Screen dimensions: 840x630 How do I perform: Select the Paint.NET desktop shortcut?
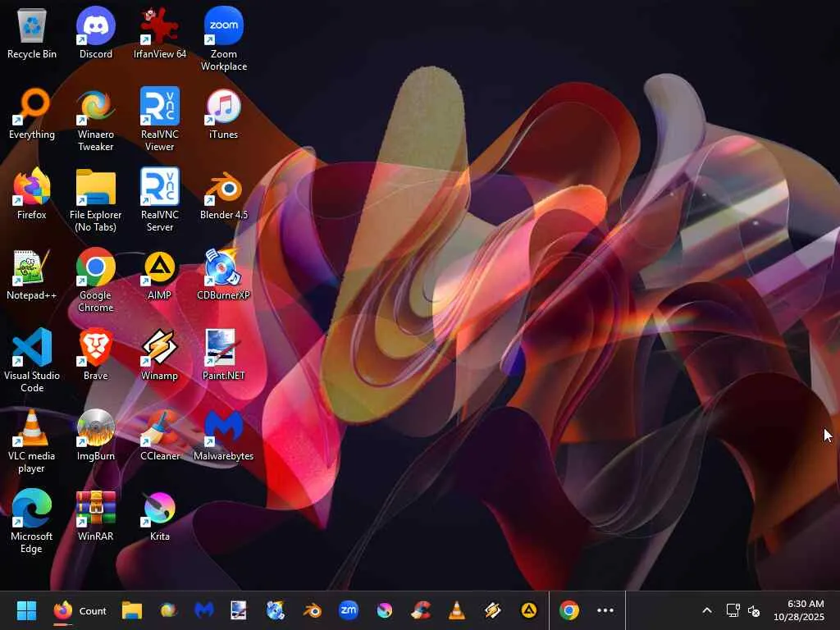point(223,354)
